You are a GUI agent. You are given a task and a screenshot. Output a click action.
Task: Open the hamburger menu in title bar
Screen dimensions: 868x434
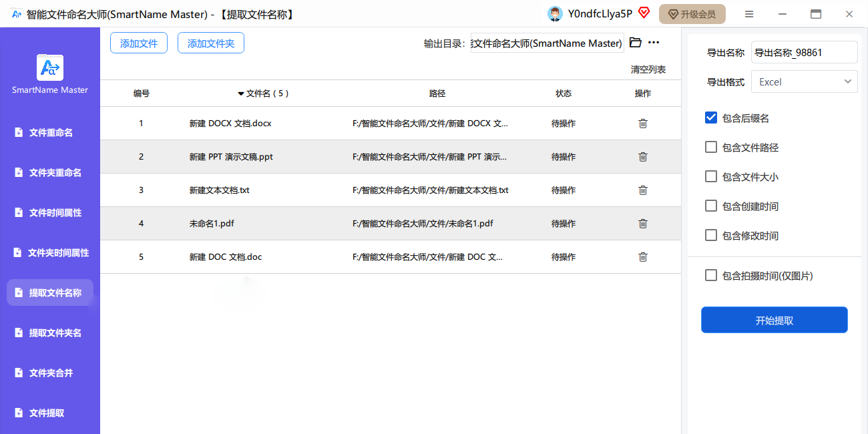point(749,14)
